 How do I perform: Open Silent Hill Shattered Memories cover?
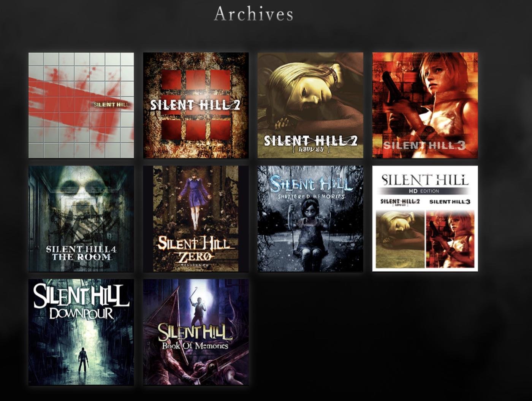[310, 219]
